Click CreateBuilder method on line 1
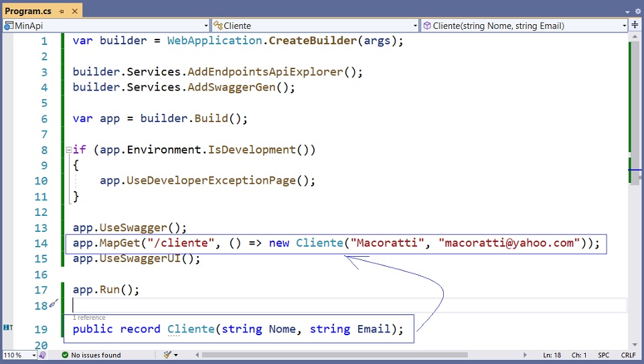644x364 pixels. (313, 41)
